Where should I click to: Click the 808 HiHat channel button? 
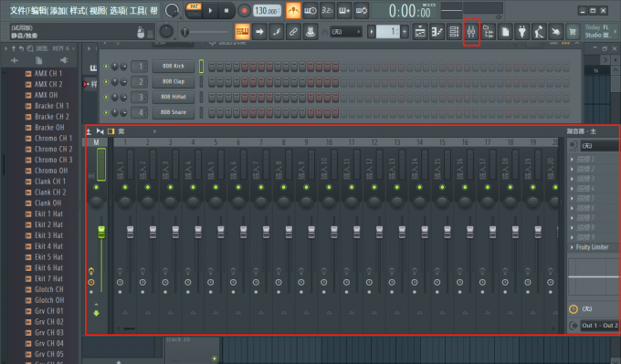point(174,97)
